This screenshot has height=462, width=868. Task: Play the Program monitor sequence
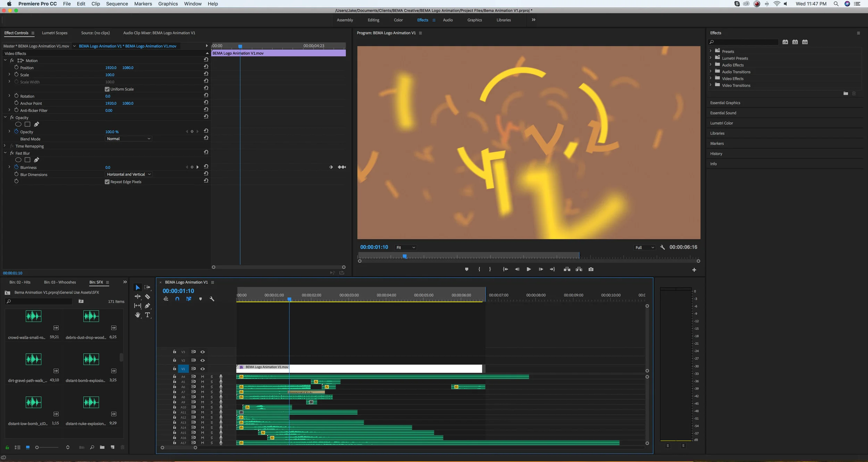[529, 269]
